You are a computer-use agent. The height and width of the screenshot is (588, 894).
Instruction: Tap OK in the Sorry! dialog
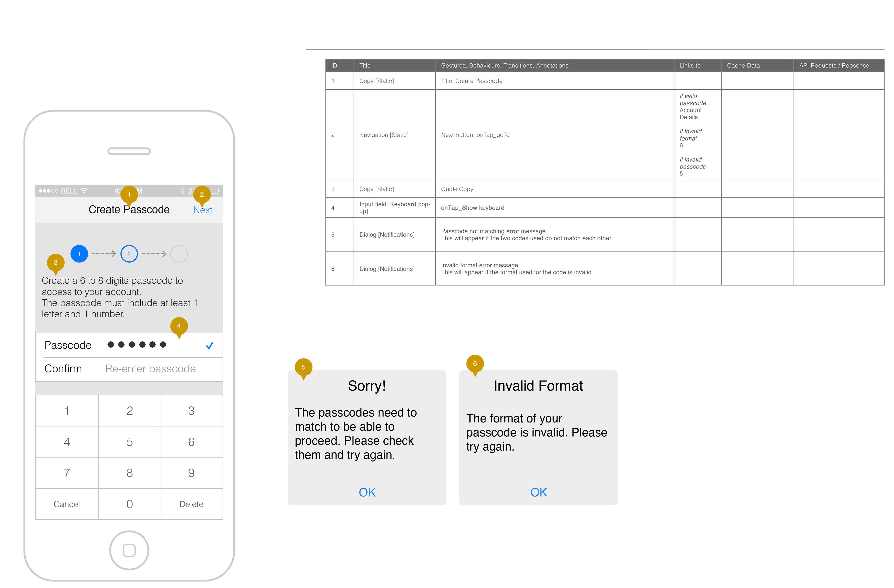[x=367, y=492]
